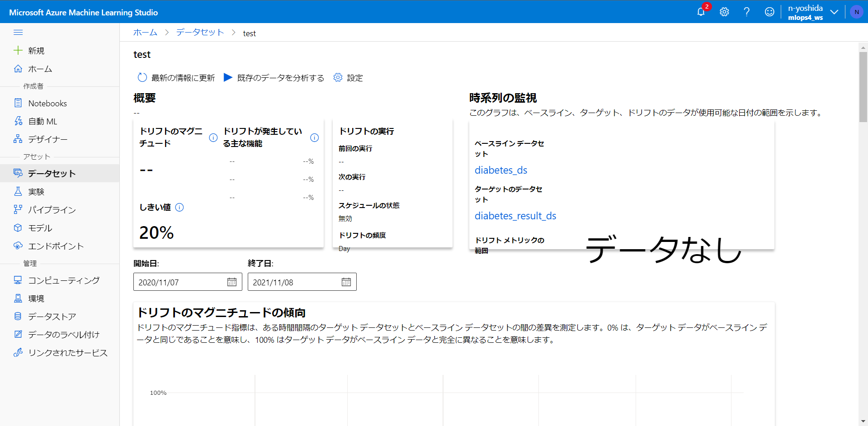Click the データセット breadcrumb link
Image resolution: width=868 pixels, height=426 pixels.
click(200, 33)
